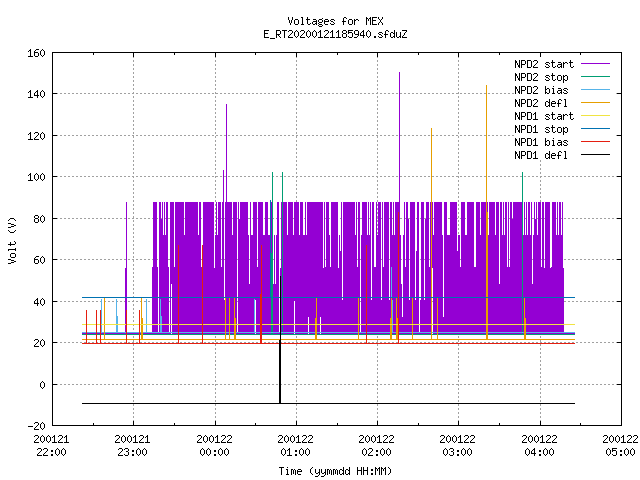Click the red NPD1 bias legend line
640x480 pixels.
pyautogui.click(x=596, y=142)
